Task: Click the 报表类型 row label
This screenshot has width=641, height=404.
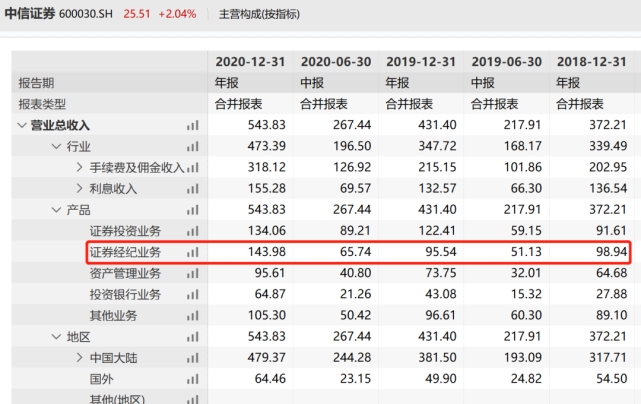Action: click(x=42, y=104)
